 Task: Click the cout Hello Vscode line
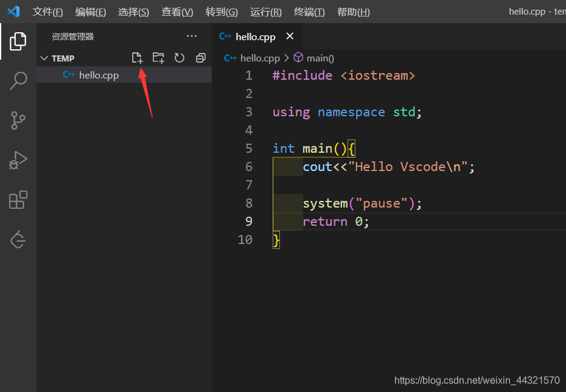(388, 167)
